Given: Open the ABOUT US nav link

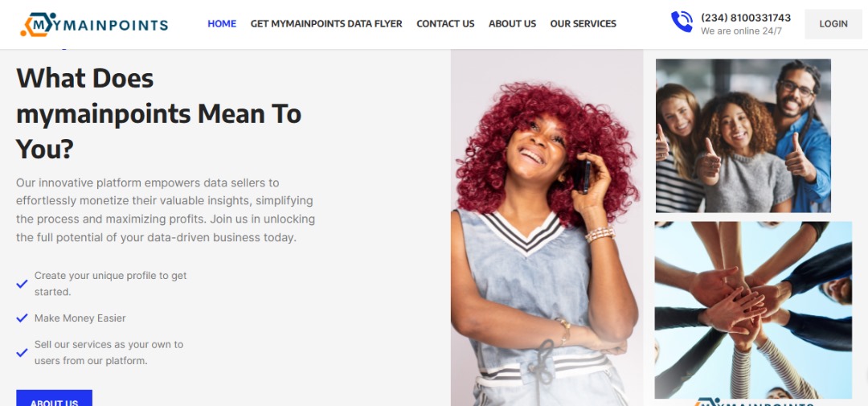Looking at the screenshot, I should [x=512, y=24].
